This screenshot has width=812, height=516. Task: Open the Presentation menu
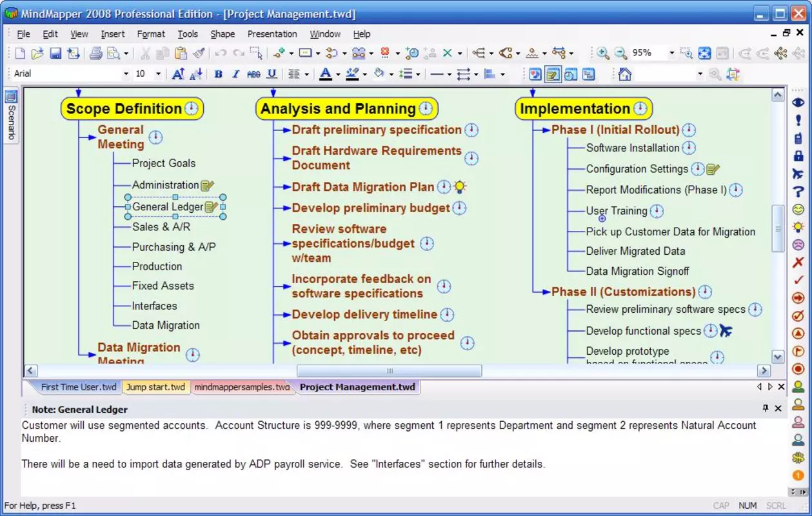[x=272, y=34]
